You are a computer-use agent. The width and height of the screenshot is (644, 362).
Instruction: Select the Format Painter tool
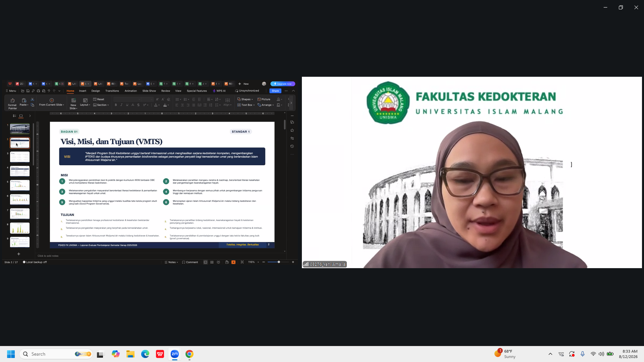point(12,104)
